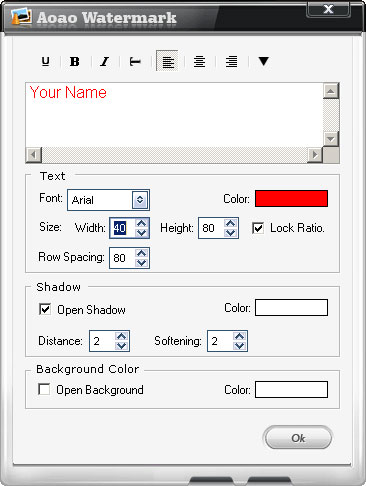
Task: Increase Height with up arrow
Action: [231, 223]
